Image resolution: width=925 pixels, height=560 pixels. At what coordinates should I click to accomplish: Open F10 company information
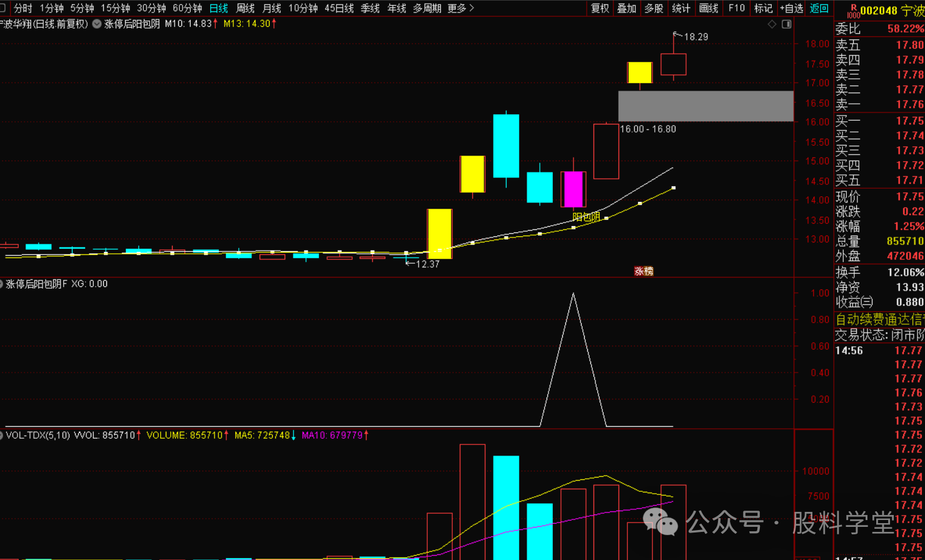tap(737, 8)
